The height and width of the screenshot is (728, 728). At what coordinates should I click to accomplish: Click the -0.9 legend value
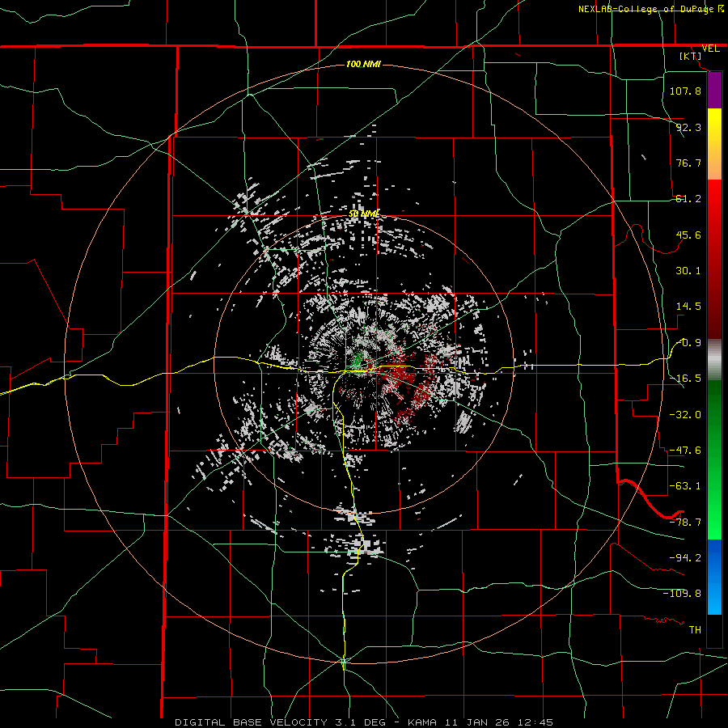(x=688, y=343)
